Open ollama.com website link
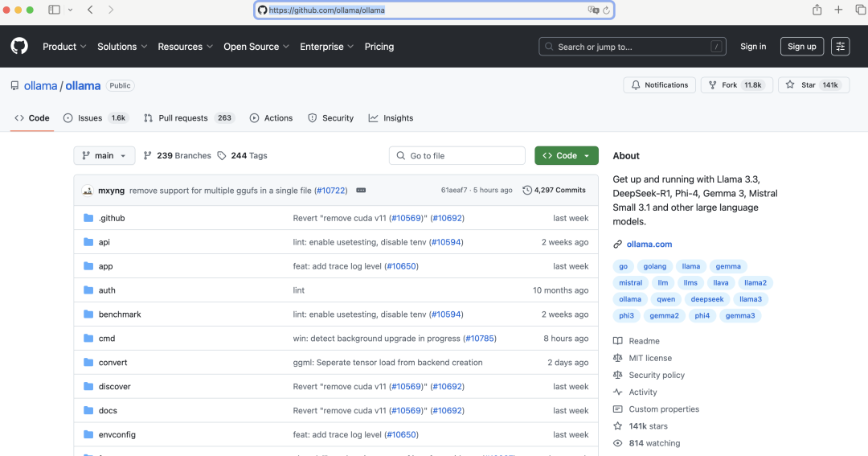Viewport: 868px width, 456px height. coord(649,244)
